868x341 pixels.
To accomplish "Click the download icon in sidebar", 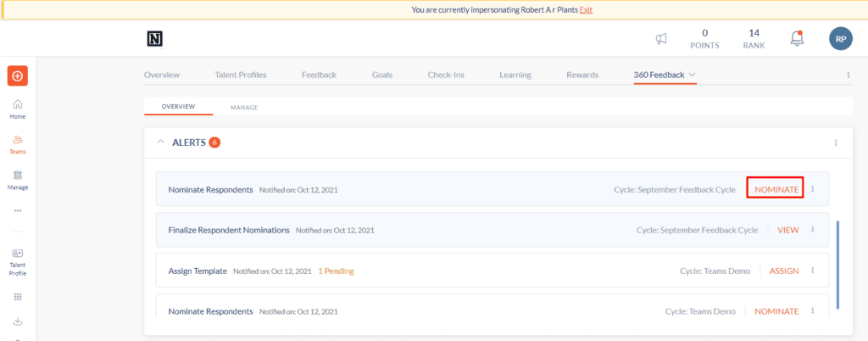I will tap(18, 321).
